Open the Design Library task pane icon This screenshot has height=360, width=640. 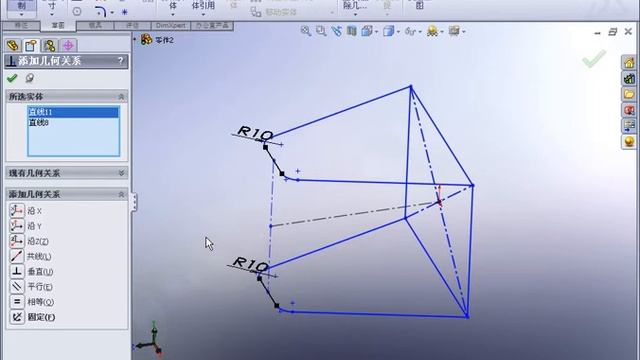click(629, 78)
